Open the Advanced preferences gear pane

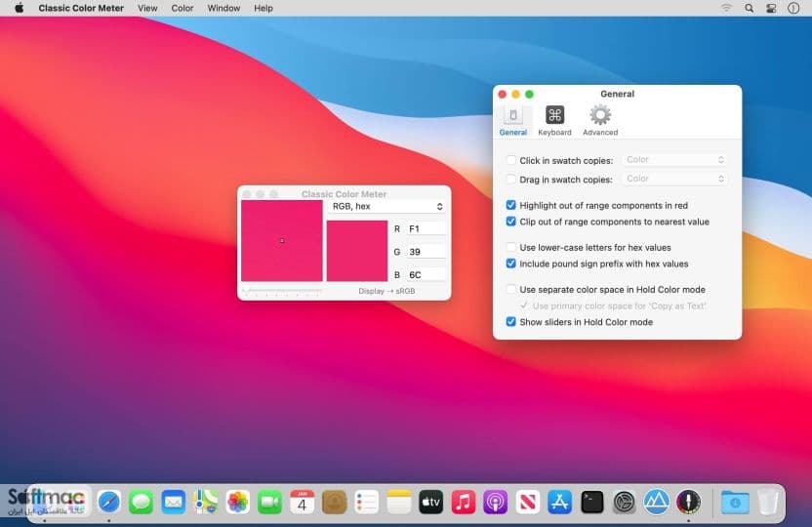(x=599, y=120)
